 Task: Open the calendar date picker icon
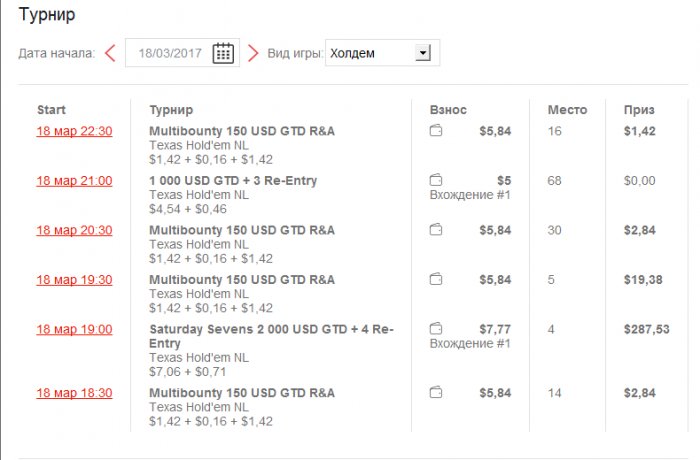click(x=223, y=53)
